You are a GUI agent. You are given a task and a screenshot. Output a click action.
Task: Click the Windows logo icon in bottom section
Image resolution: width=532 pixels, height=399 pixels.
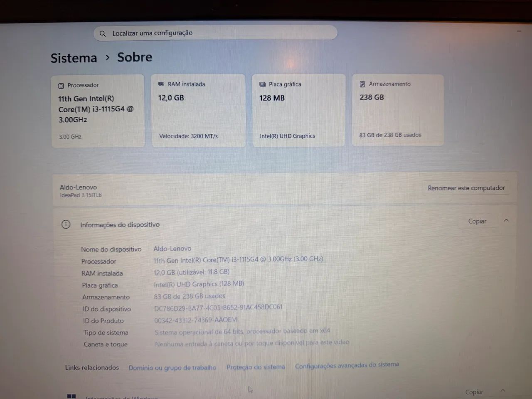point(71,396)
